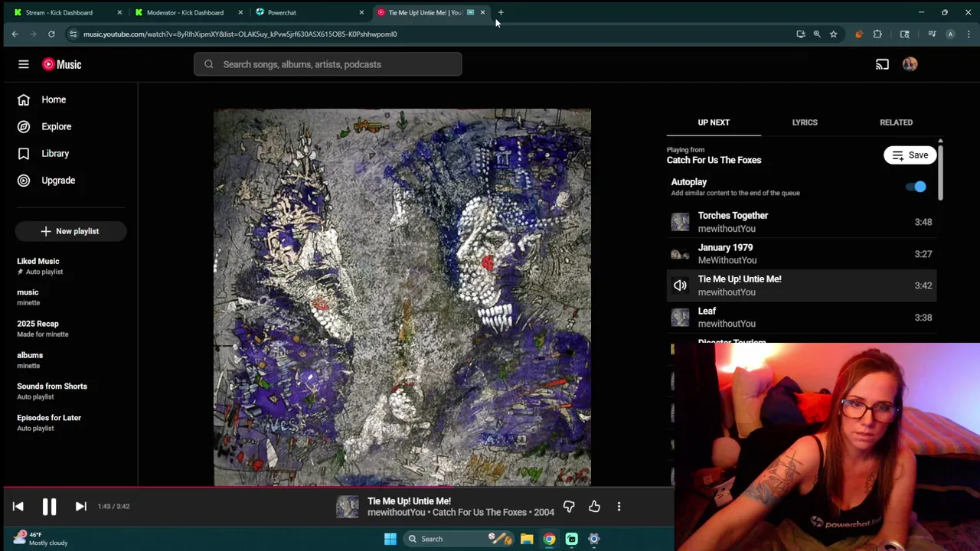Open File Explorer from the taskbar

(527, 539)
